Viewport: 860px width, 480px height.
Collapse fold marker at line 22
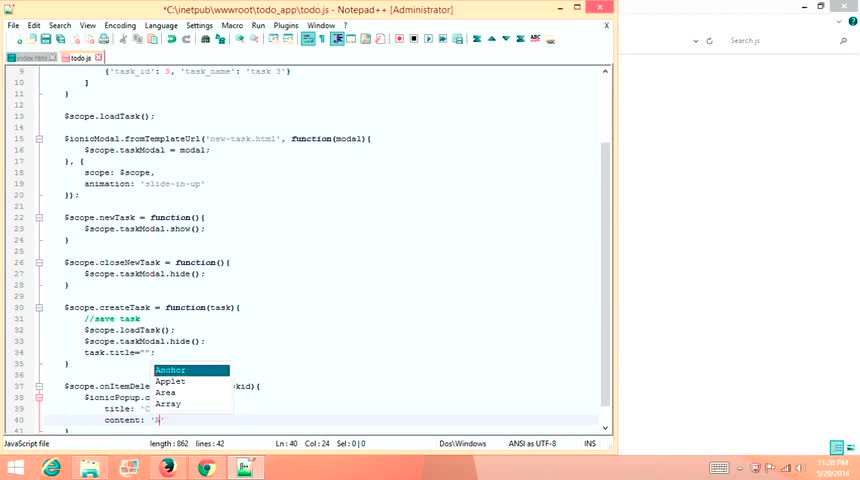(x=39, y=218)
